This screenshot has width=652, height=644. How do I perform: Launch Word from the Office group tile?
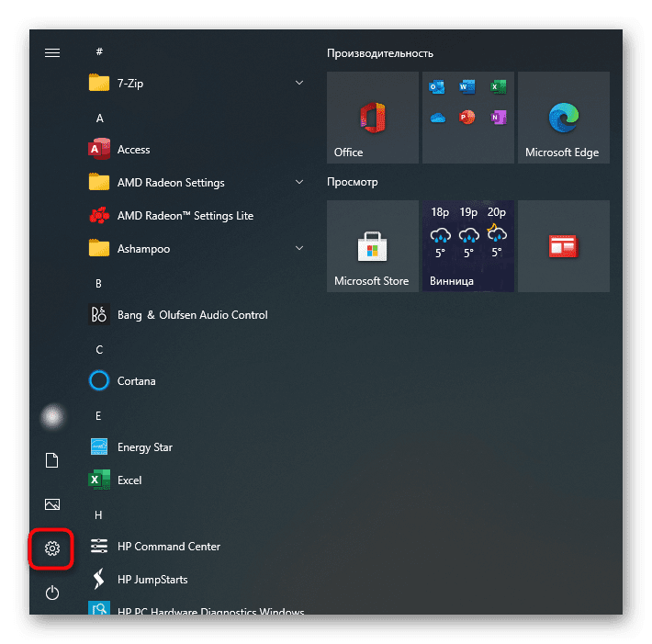point(467,87)
